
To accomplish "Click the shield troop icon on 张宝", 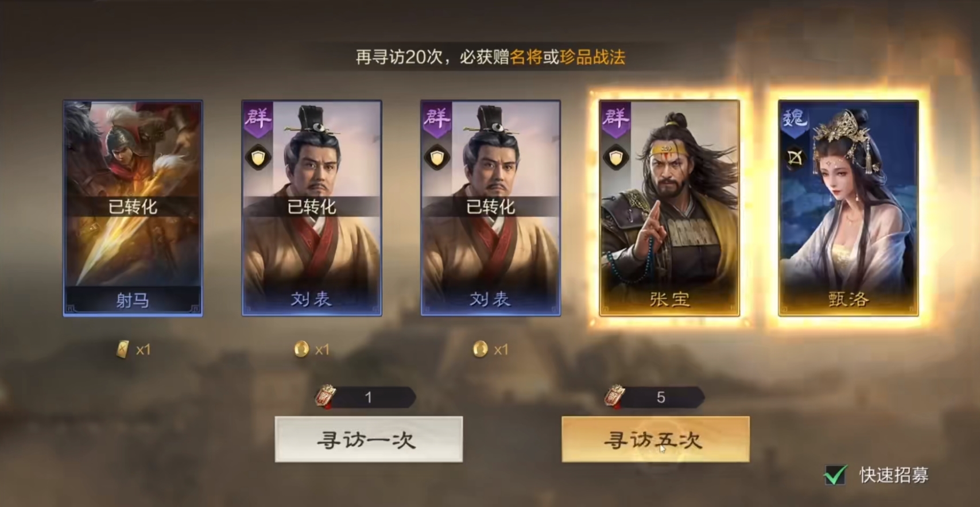I will (x=615, y=158).
